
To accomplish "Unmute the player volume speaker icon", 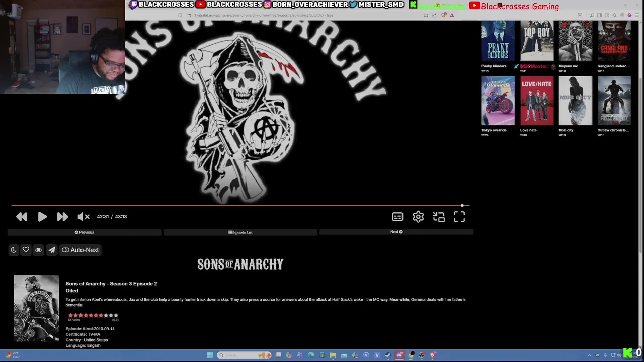I will click(x=84, y=217).
